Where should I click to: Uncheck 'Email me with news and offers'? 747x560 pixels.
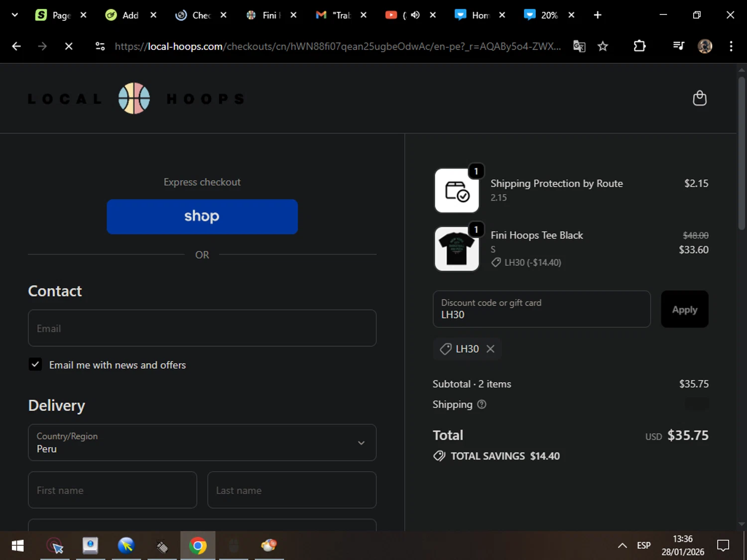click(x=35, y=364)
